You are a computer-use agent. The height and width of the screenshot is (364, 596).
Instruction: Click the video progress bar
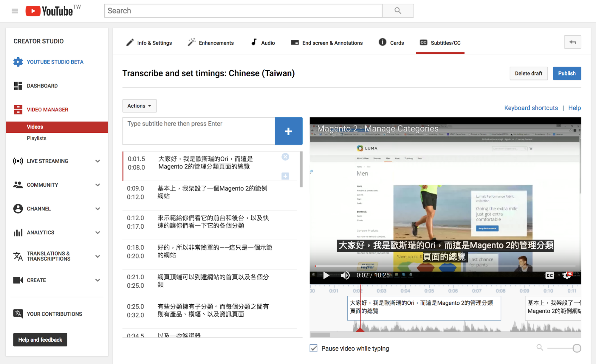click(445, 266)
